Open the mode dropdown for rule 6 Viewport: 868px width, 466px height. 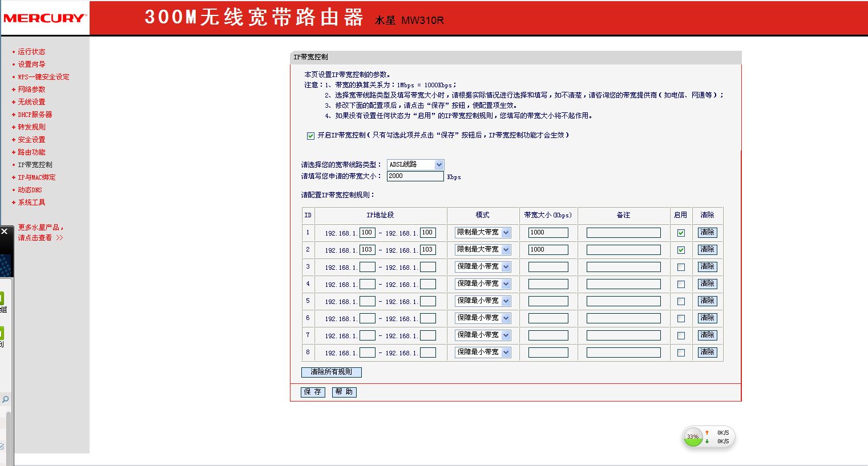click(x=483, y=318)
